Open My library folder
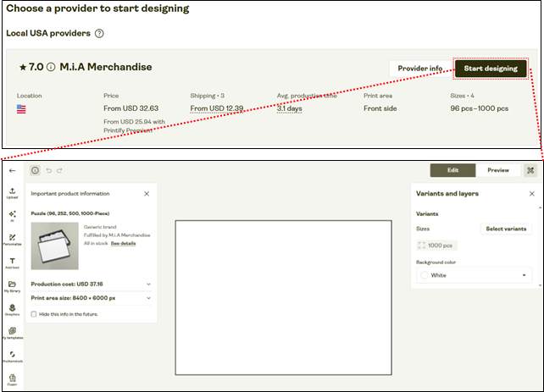The height and width of the screenshot is (392, 544). [x=13, y=286]
